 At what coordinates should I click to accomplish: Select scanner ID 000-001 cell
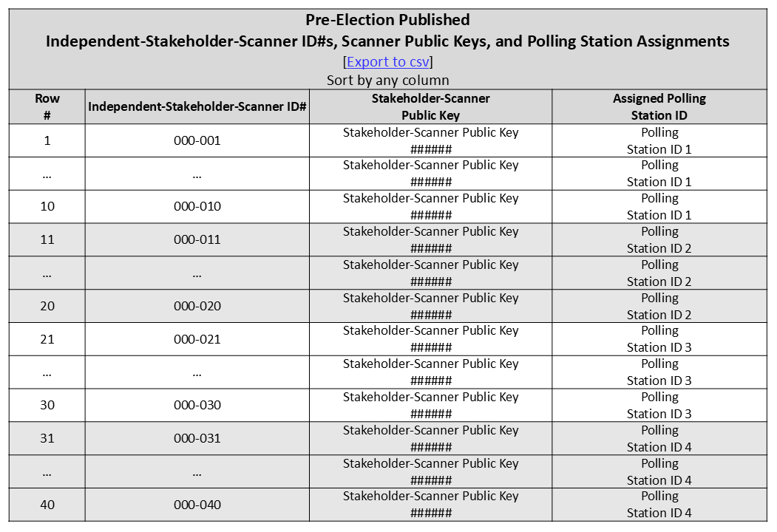tap(197, 140)
